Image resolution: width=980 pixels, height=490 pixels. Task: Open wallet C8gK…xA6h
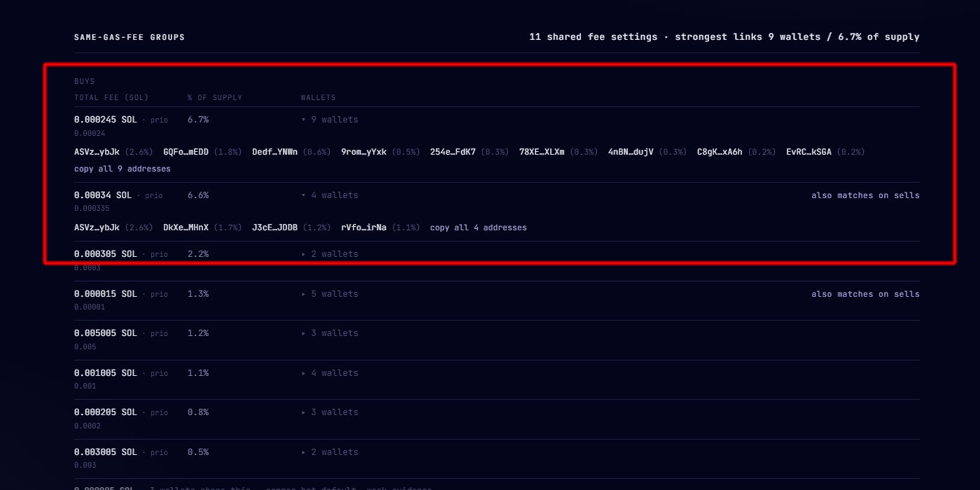coord(720,152)
